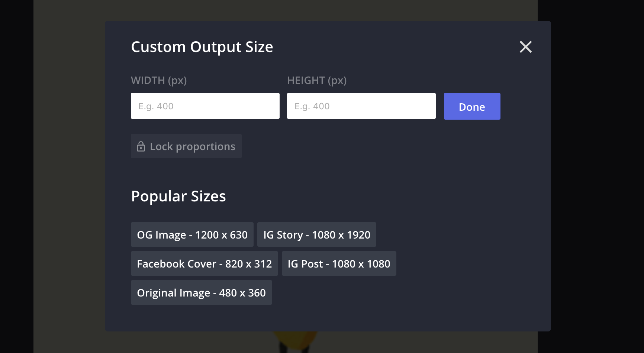Click the WIDTH (px) label
Screen dimensions: 644x353
[159, 80]
